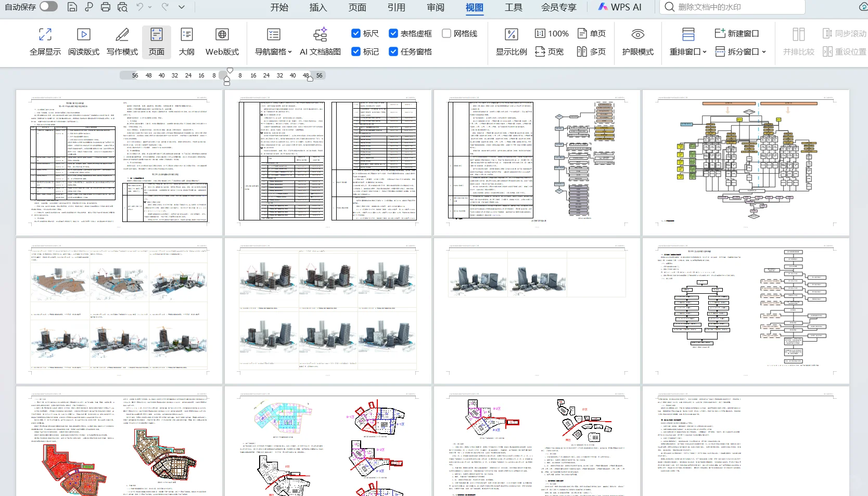Click the format painter icon beside Save

click(89, 7)
